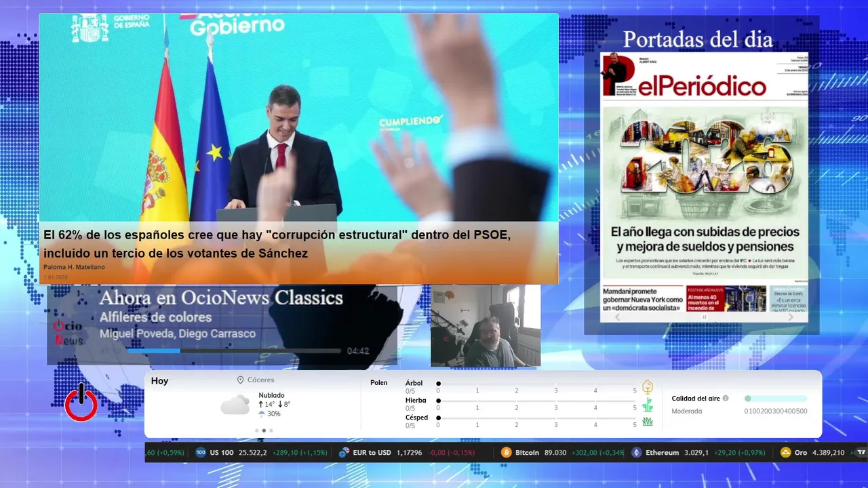Click the Moderada air quality label
The height and width of the screenshot is (488, 868).
687,411
